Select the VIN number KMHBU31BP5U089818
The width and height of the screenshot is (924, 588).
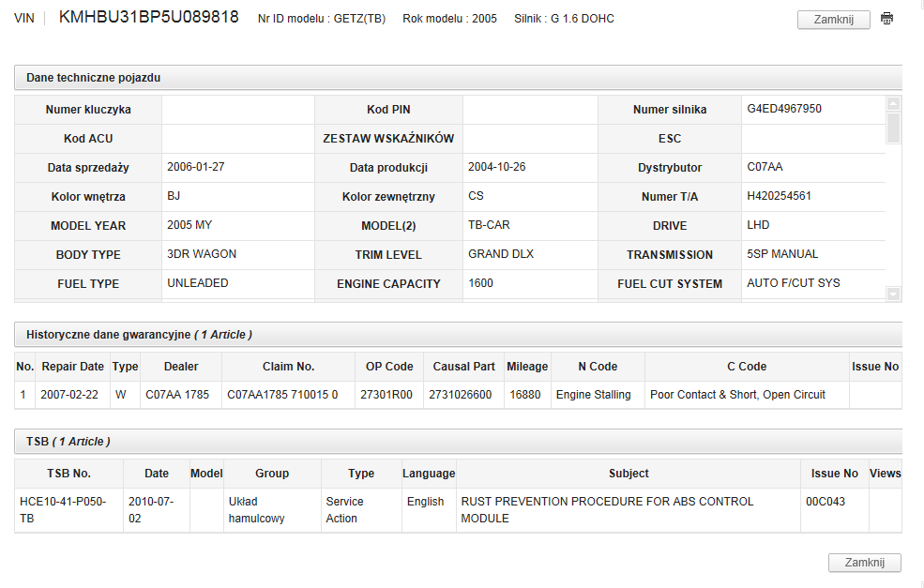(148, 17)
